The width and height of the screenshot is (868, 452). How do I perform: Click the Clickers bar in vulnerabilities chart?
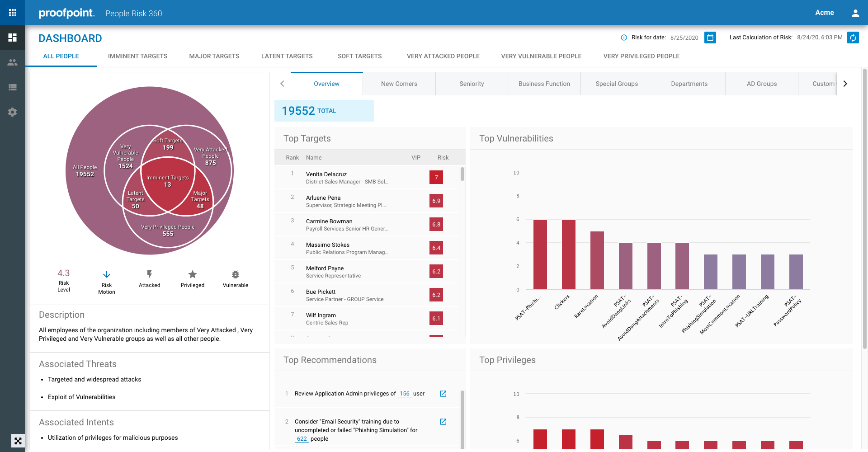coord(569,254)
